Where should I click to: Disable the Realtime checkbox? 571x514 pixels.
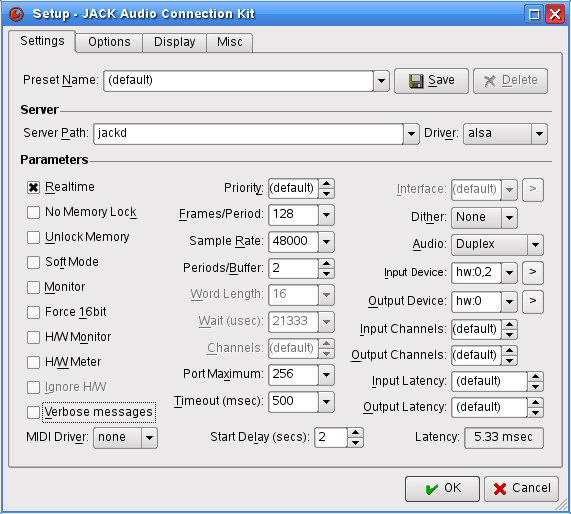point(33,188)
